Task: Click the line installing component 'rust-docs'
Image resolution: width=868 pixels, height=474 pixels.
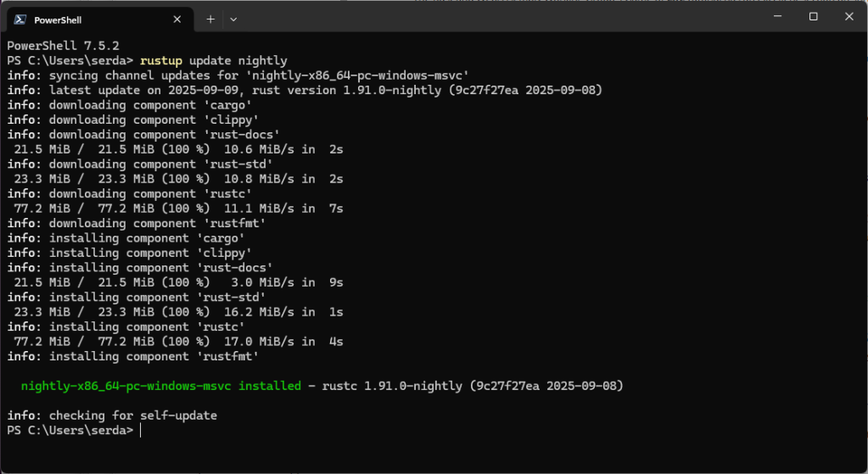Action: click(x=140, y=268)
